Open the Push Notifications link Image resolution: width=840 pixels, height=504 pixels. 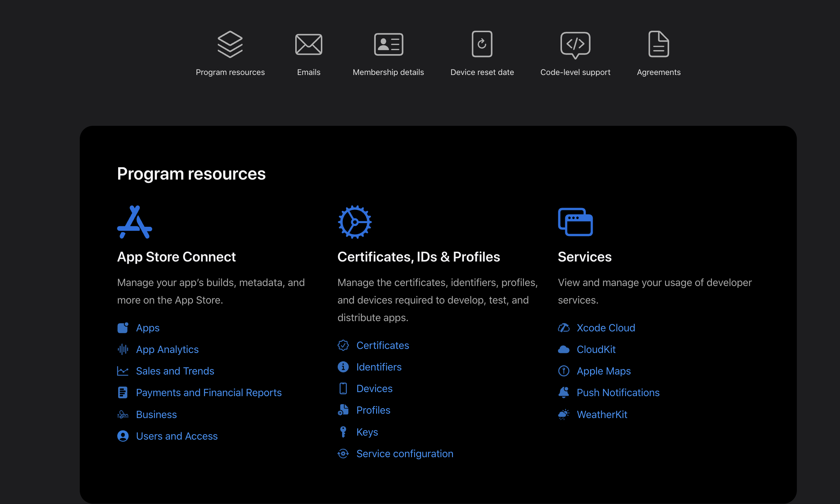618,392
